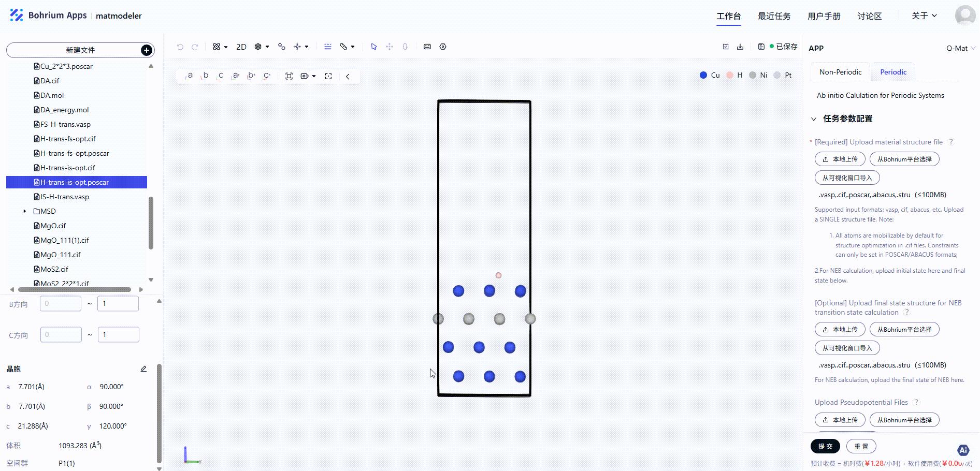View structure along the c axis
The width and height of the screenshot is (980, 471).
[x=220, y=76]
